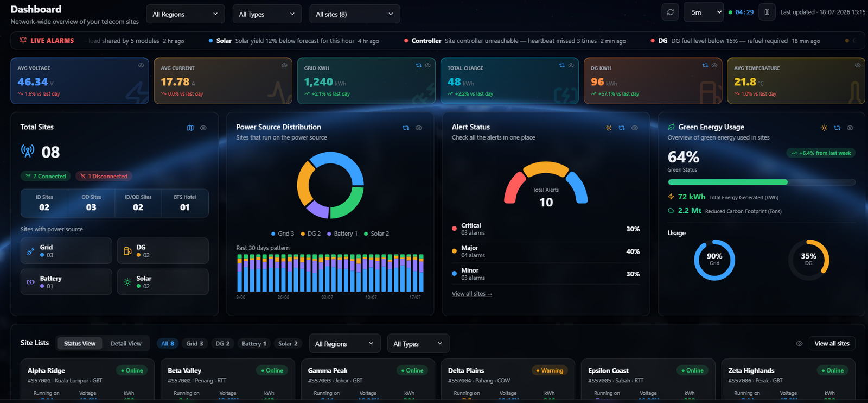The width and height of the screenshot is (868, 403).
Task: Click the Green Status progress bar
Action: pos(761,182)
